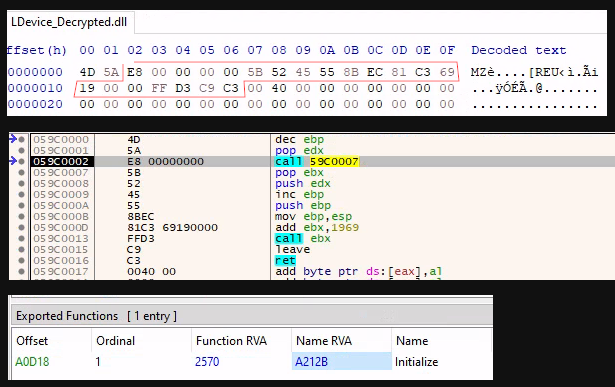The image size is (615, 387).
Task: Click the Exported Functions panel header
Action: [x=251, y=316]
